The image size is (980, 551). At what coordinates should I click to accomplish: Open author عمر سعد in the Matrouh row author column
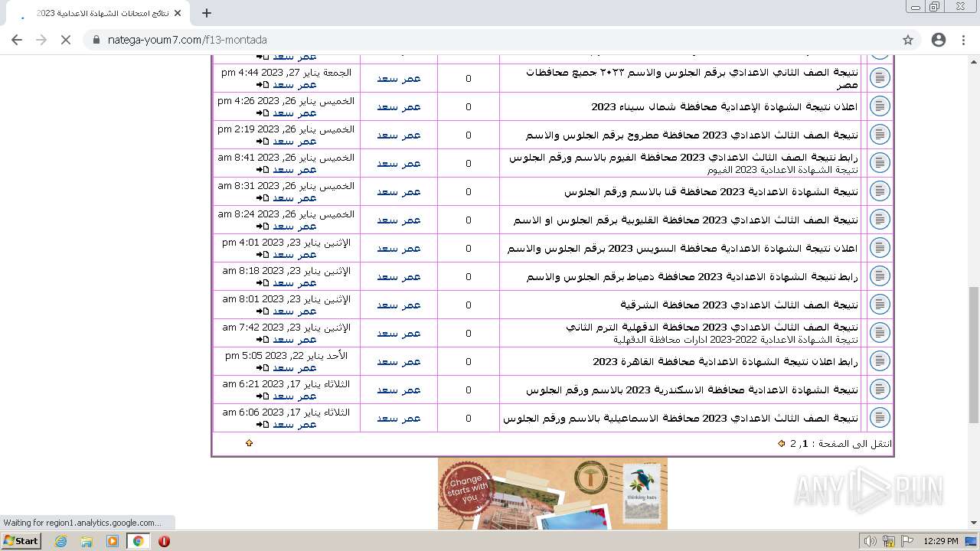(x=399, y=135)
